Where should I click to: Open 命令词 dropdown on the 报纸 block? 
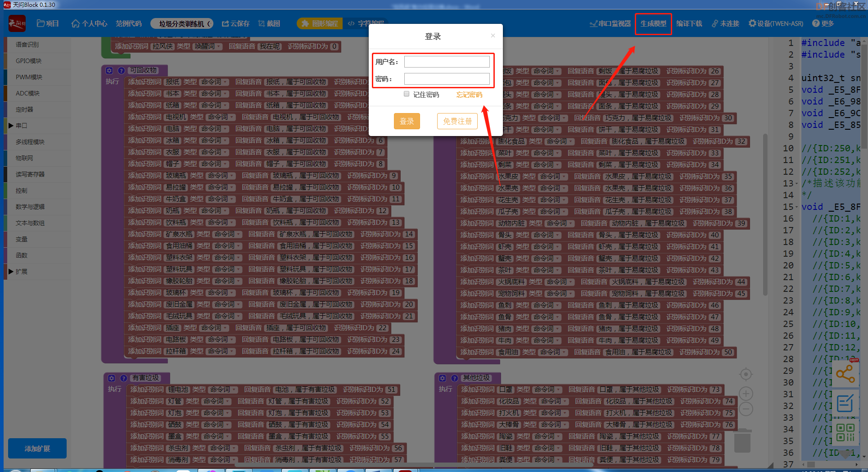[214, 82]
